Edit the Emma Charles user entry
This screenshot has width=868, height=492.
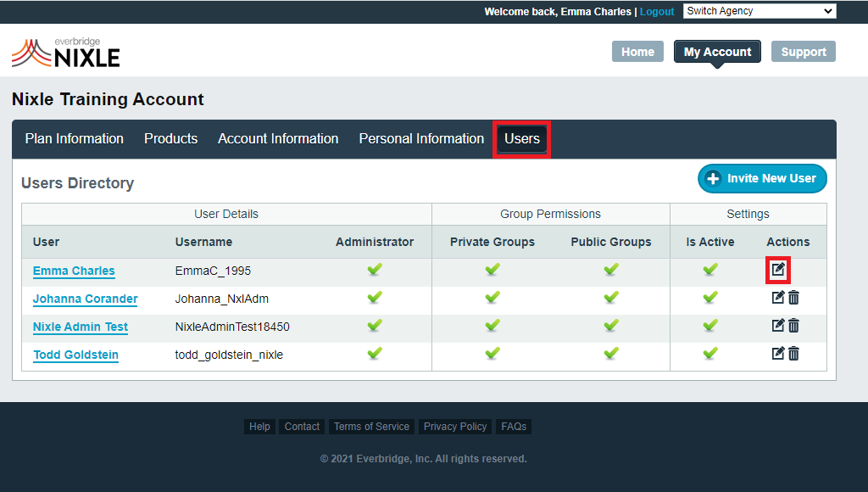coord(778,270)
